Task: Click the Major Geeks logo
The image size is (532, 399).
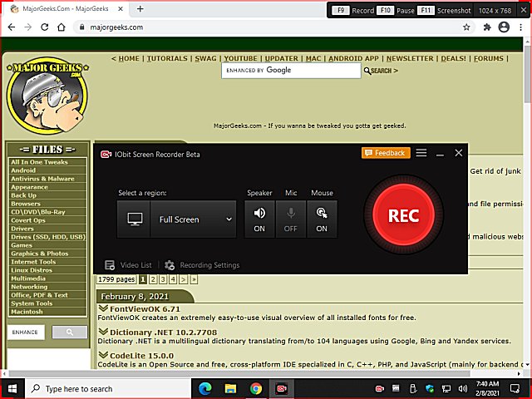Action: pos(47,96)
